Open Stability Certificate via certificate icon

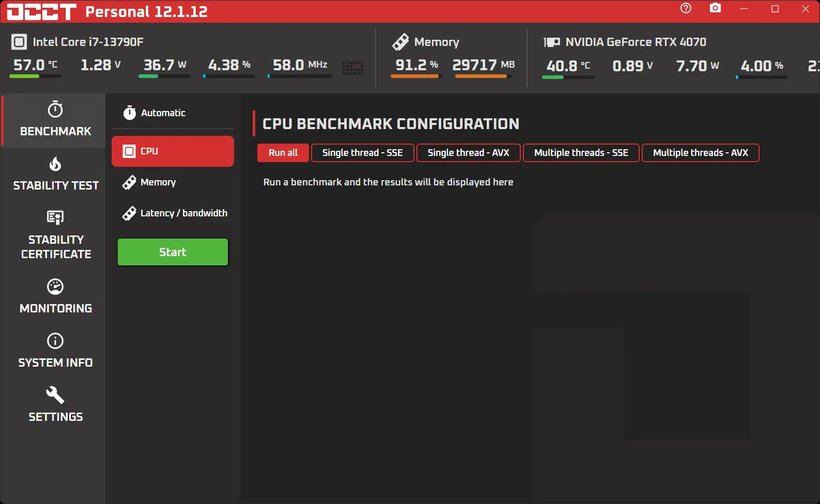55,217
